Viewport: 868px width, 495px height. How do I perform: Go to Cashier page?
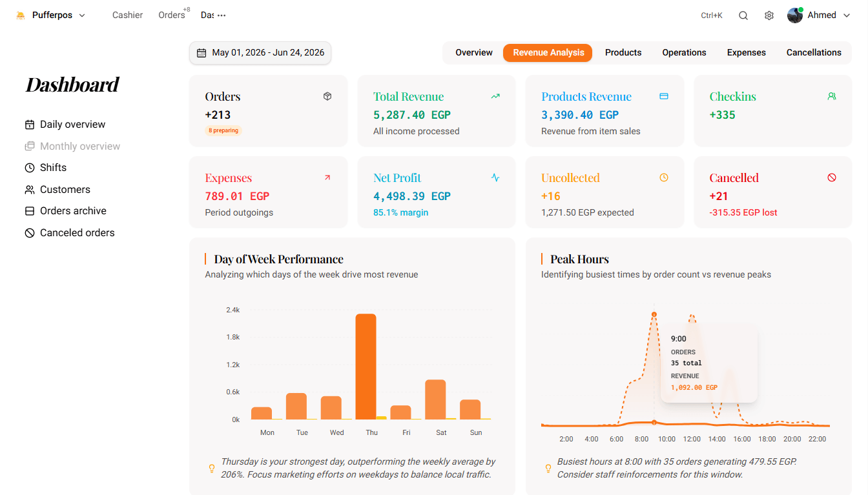tap(127, 15)
